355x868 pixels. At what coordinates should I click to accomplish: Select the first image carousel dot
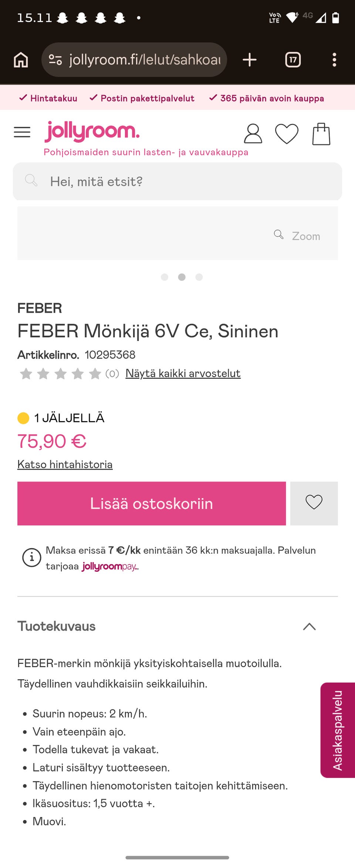(x=165, y=277)
